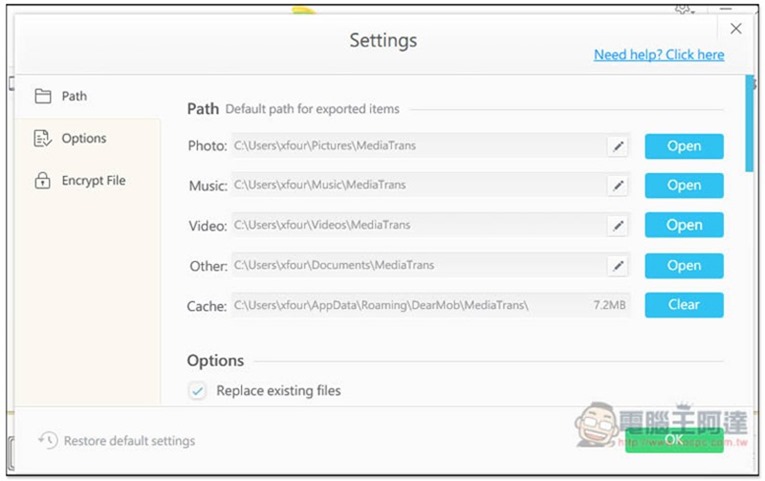Click the Encrypt File lock icon

point(42,180)
